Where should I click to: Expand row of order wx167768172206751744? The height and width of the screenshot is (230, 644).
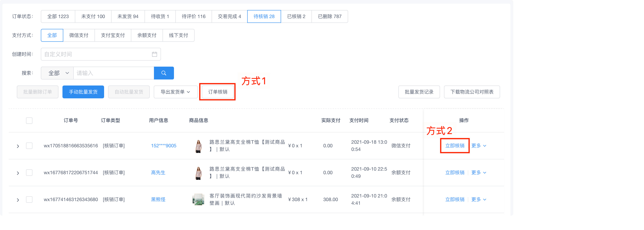18,173
